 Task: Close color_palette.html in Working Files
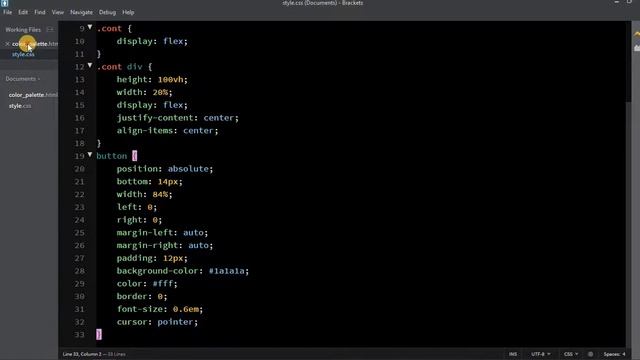click(x=7, y=44)
